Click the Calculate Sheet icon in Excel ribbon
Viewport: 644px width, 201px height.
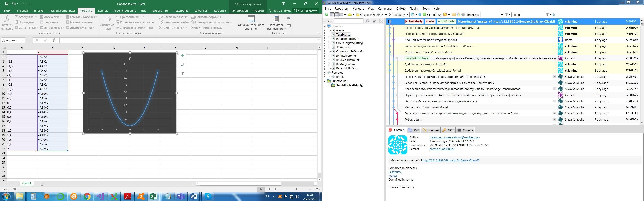(x=288, y=26)
